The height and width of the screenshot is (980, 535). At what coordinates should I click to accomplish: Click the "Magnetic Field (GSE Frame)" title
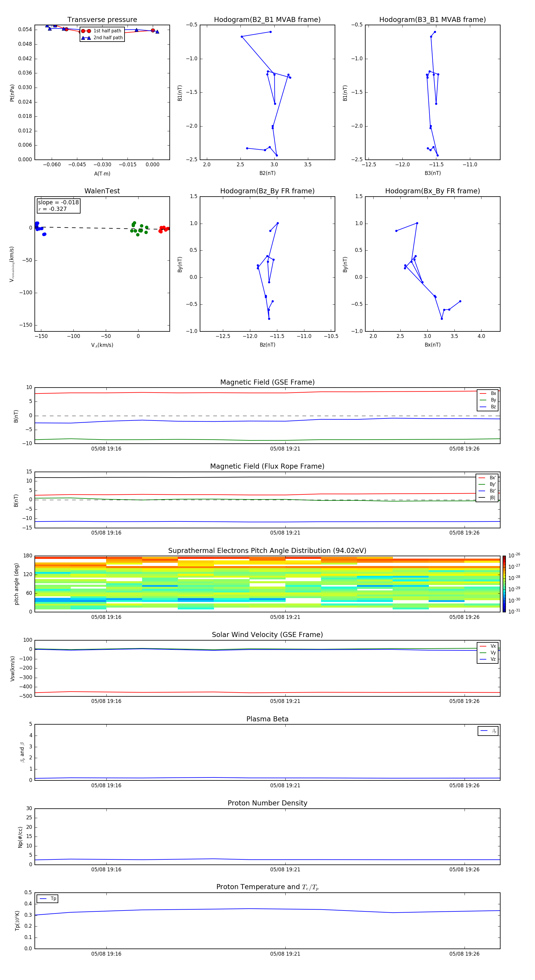pyautogui.click(x=267, y=382)
